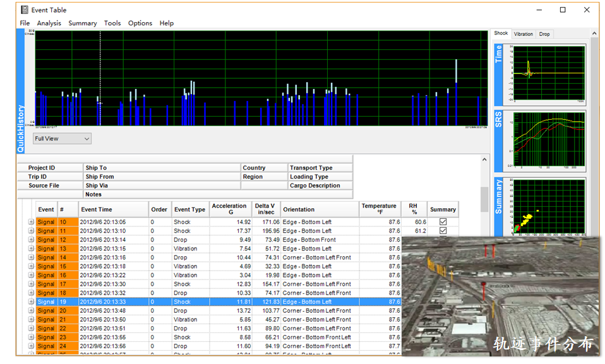Expand Signal 13 event row

tap(31, 249)
